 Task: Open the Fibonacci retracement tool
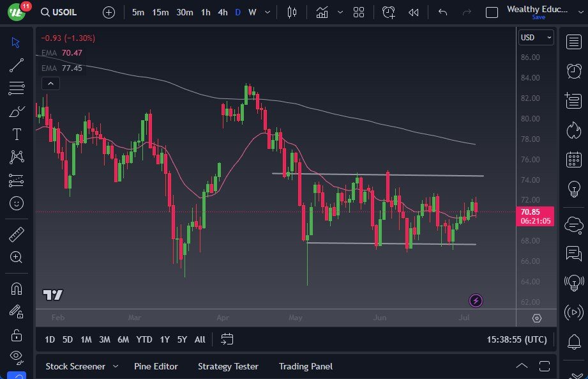17,88
